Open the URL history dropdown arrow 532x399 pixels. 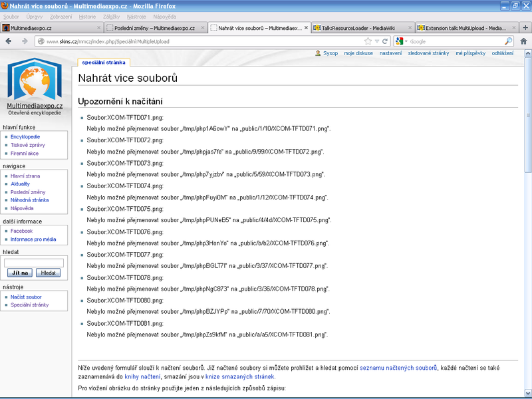(376, 41)
